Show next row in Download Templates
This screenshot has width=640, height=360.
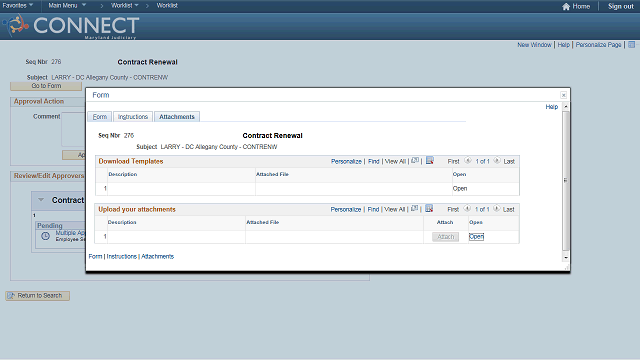[x=497, y=161]
